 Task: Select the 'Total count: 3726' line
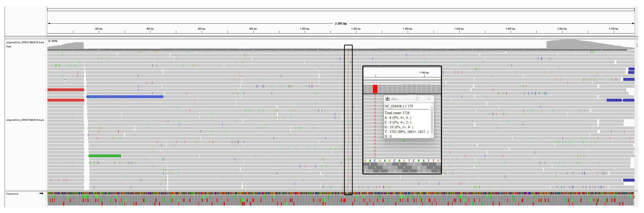[x=397, y=113]
